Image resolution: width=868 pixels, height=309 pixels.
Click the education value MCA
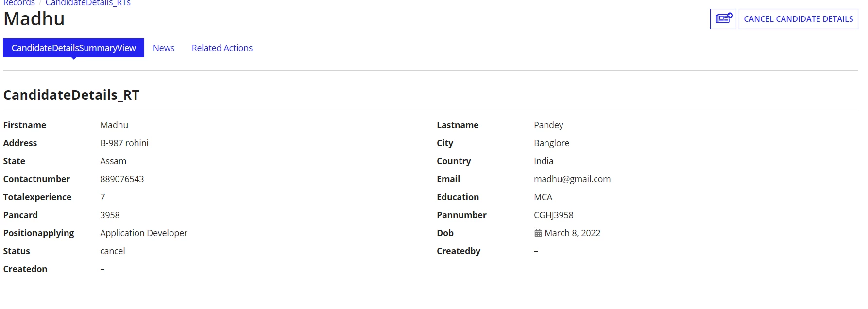pos(543,197)
